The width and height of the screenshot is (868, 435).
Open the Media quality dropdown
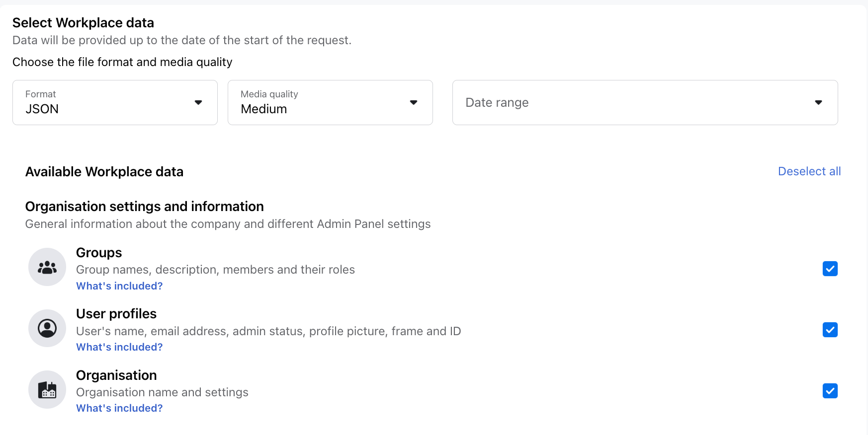tap(330, 102)
